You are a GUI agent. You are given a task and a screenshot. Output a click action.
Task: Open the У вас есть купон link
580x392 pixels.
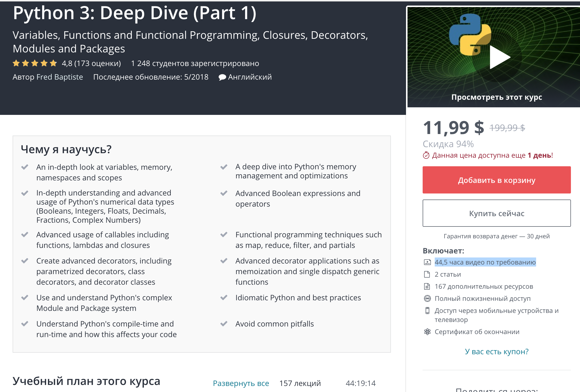[x=496, y=351]
